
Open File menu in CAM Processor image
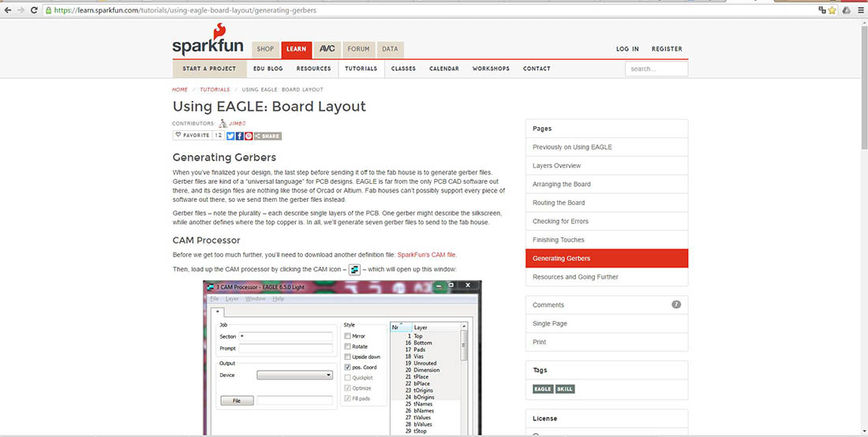click(x=214, y=299)
